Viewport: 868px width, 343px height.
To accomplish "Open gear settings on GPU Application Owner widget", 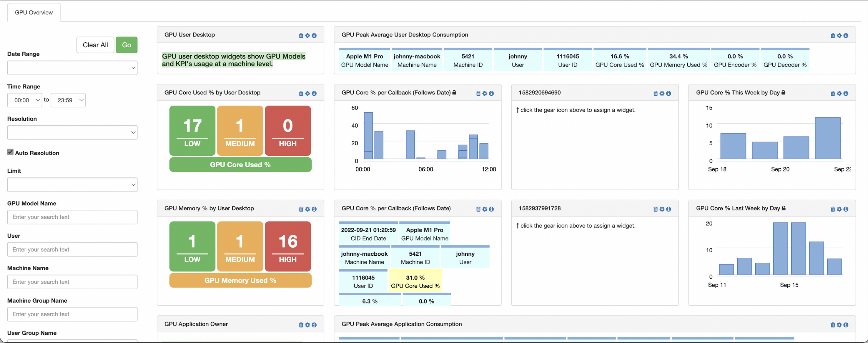I will click(307, 325).
